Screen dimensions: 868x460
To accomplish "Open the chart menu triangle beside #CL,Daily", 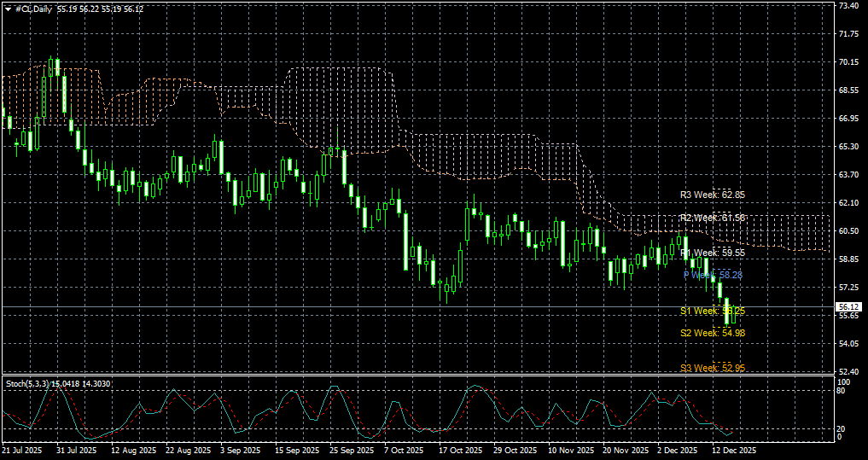I will point(8,9).
